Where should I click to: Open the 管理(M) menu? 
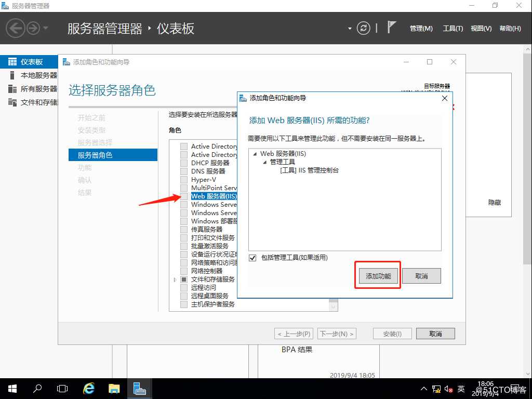click(x=421, y=29)
